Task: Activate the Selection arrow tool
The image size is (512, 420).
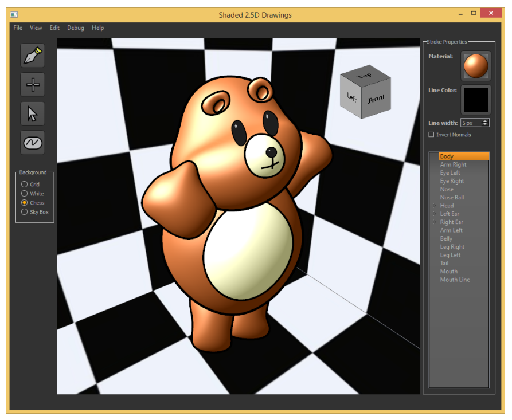Action: 33,113
